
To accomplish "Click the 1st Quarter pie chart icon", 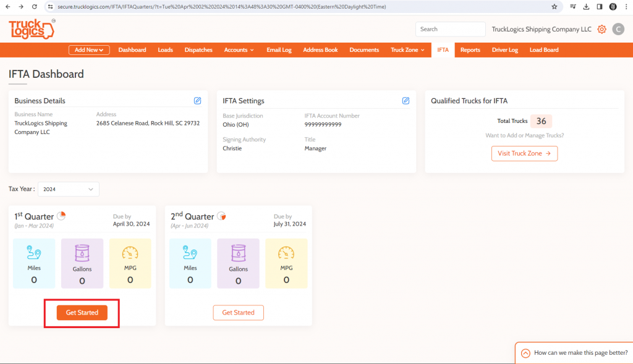I will 61,216.
